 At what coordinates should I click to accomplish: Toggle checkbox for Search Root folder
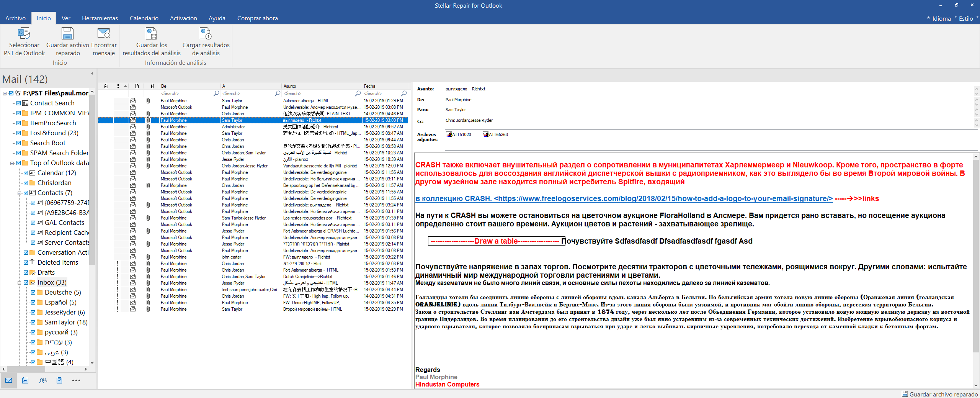[18, 143]
